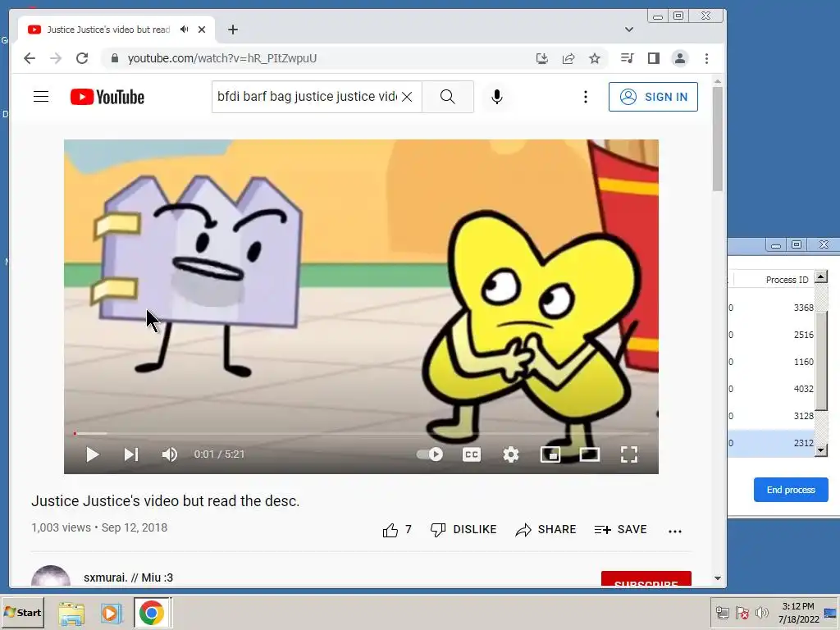
Task: Click the address bar URL
Action: 221,58
